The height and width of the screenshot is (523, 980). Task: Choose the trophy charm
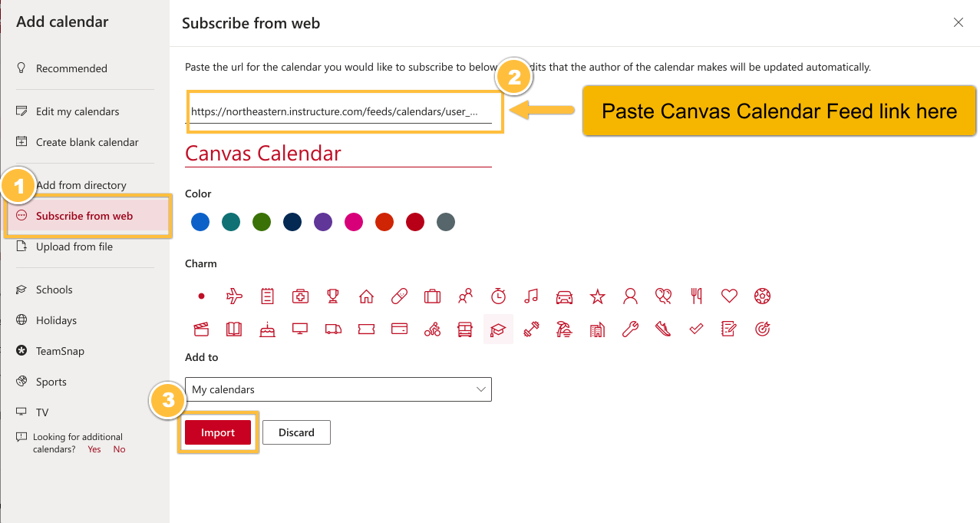click(x=332, y=296)
